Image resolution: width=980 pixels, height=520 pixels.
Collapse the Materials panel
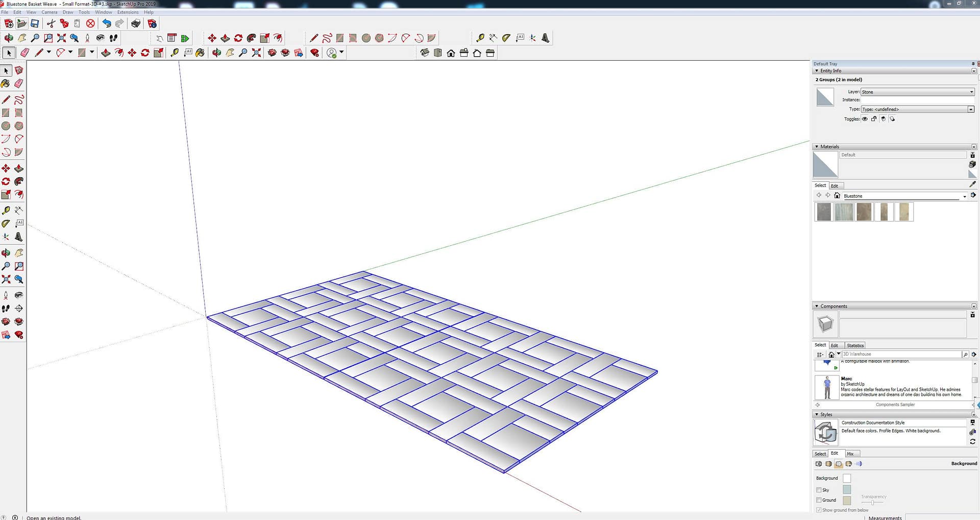[x=817, y=147]
